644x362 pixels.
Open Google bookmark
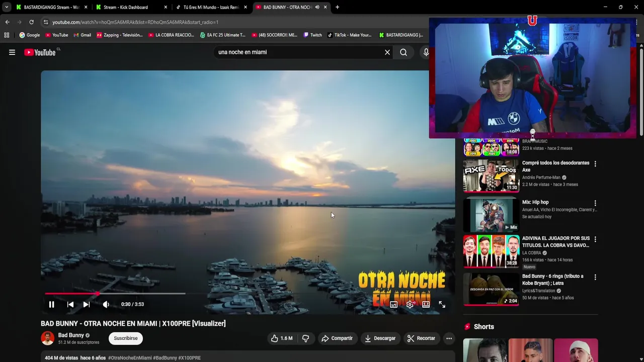pos(30,35)
